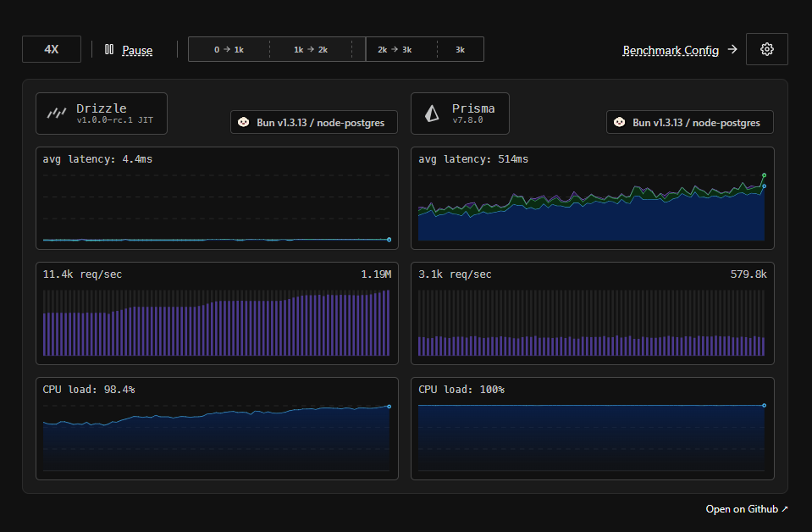Click the 4X speed button
The height and width of the screenshot is (532, 812).
coord(52,49)
